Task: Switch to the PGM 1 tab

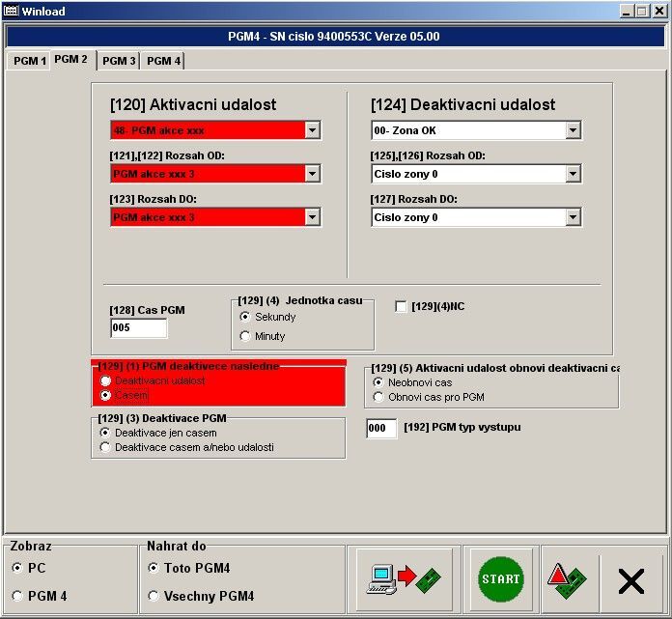Action: pos(29,61)
